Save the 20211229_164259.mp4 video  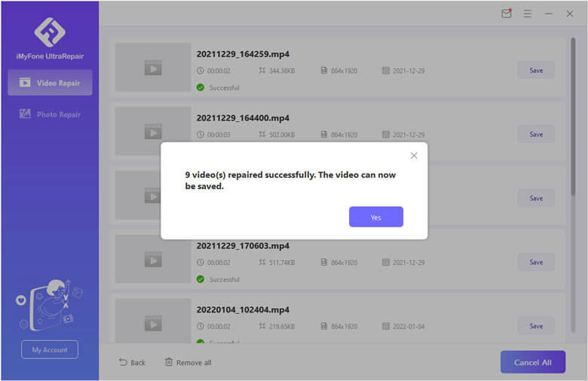535,70
